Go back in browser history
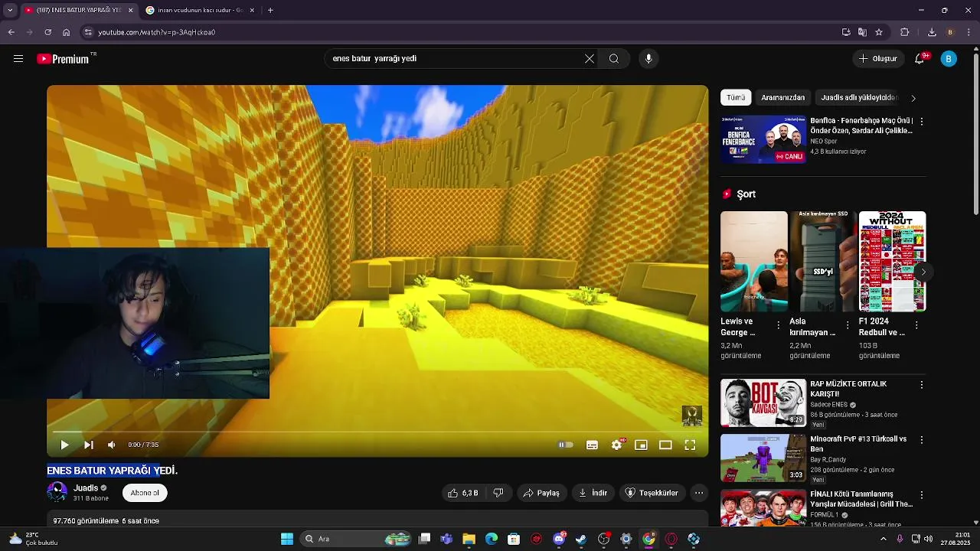 tap(11, 32)
